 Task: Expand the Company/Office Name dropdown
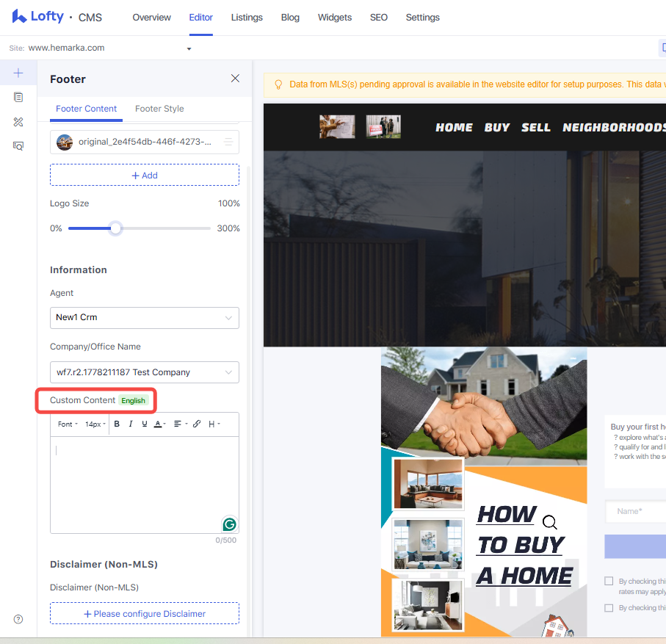(145, 372)
